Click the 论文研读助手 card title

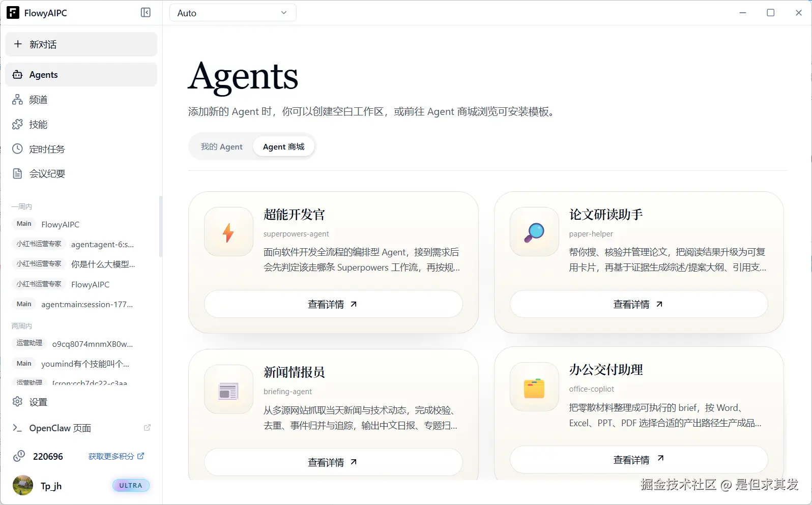[x=606, y=215]
